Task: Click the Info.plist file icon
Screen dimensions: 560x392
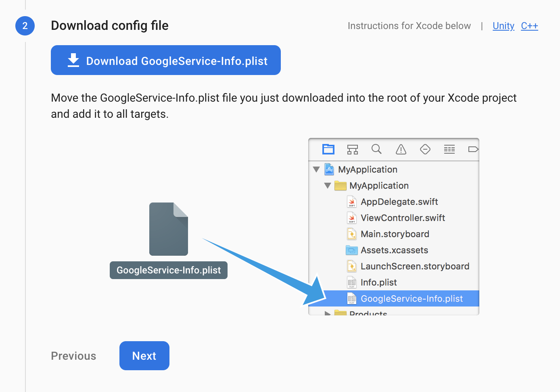Action: pos(352,282)
